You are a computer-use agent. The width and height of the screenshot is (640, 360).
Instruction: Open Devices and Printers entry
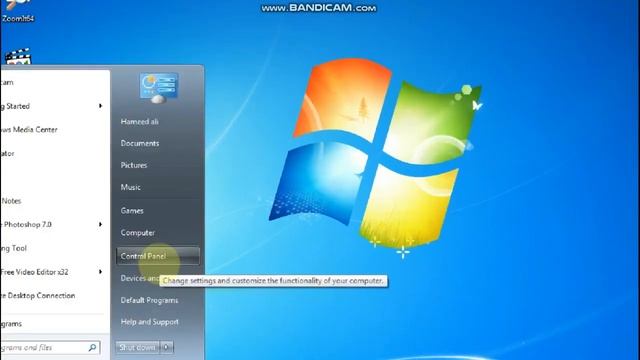tap(139, 278)
